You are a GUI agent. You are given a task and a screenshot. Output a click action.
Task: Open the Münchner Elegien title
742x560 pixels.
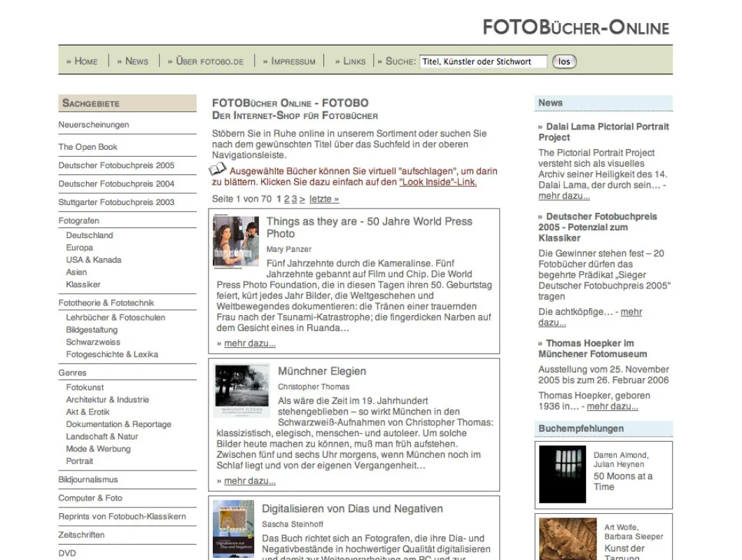[x=322, y=372]
